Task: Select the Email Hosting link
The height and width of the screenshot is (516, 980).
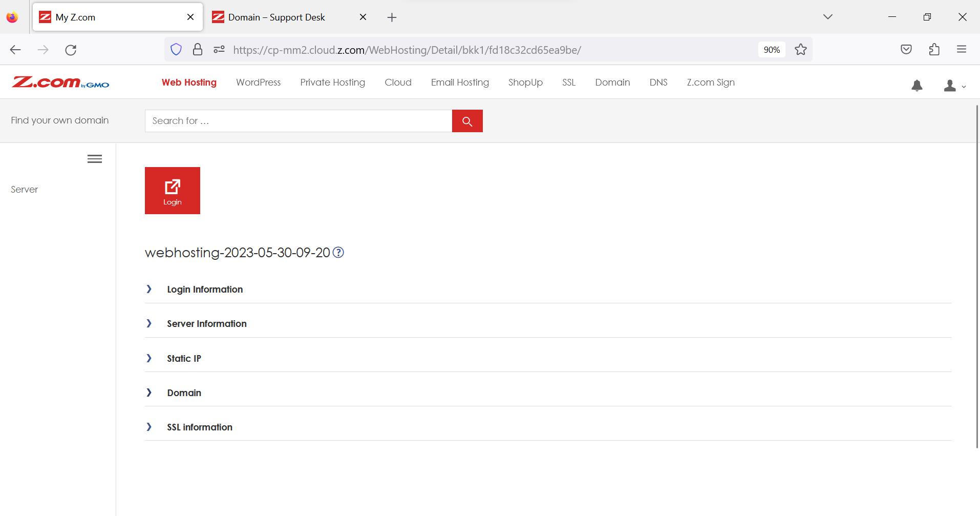Action: pyautogui.click(x=459, y=82)
